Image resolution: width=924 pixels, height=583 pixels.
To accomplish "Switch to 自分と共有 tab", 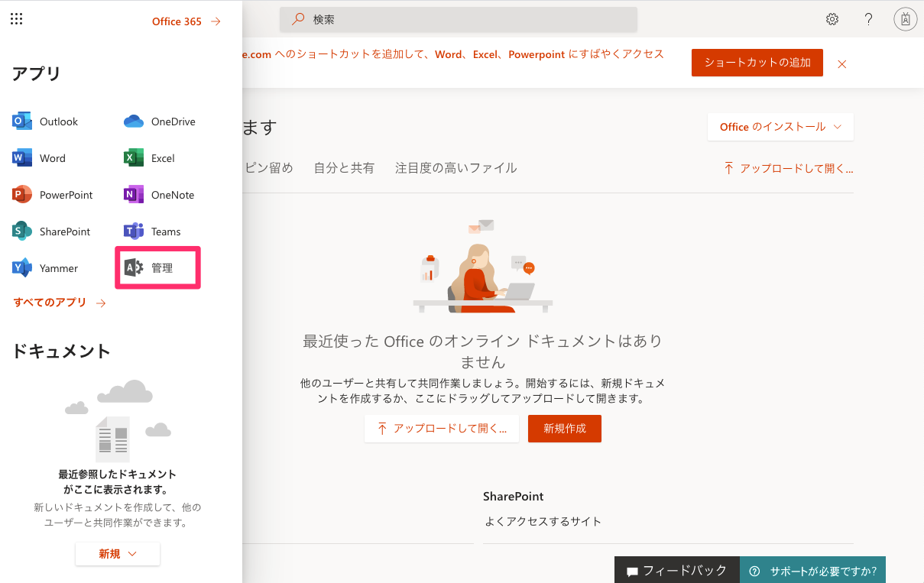I will click(344, 168).
